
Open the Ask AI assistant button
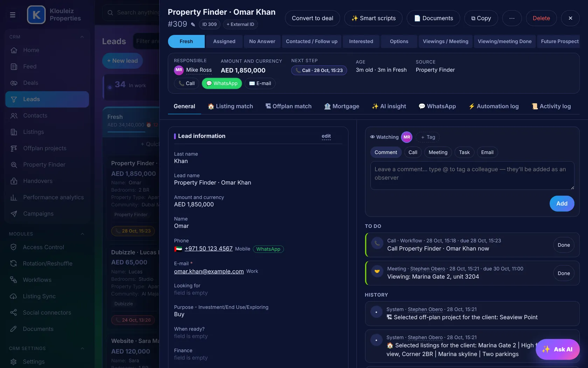pyautogui.click(x=558, y=349)
